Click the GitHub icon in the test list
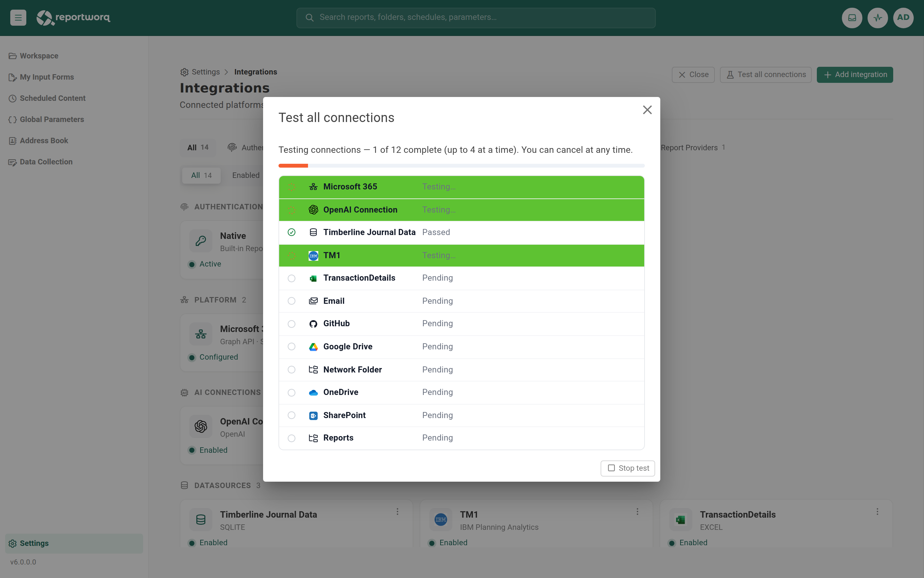 (313, 324)
